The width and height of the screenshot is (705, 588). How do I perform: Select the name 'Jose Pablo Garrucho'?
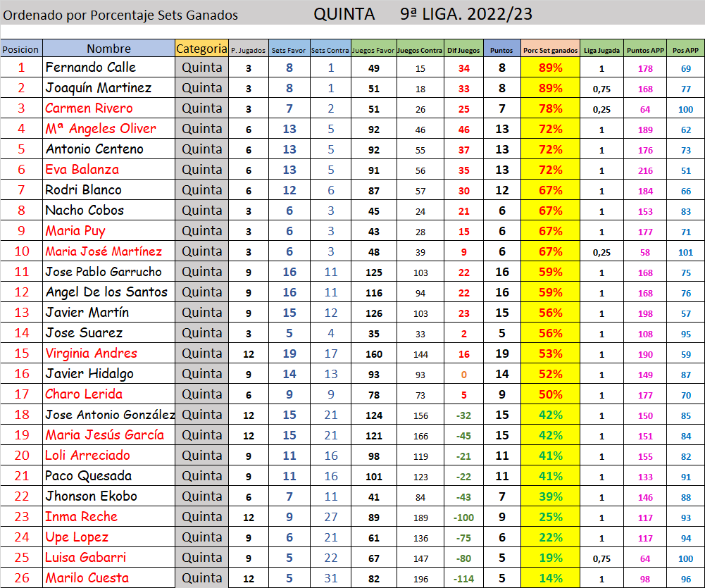[104, 272]
